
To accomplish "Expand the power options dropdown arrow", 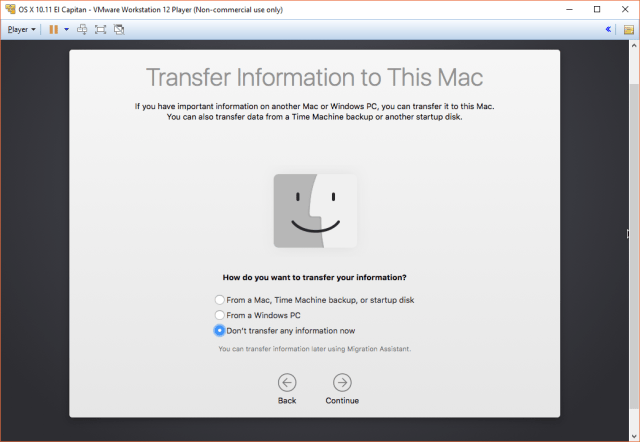I will [x=67, y=29].
